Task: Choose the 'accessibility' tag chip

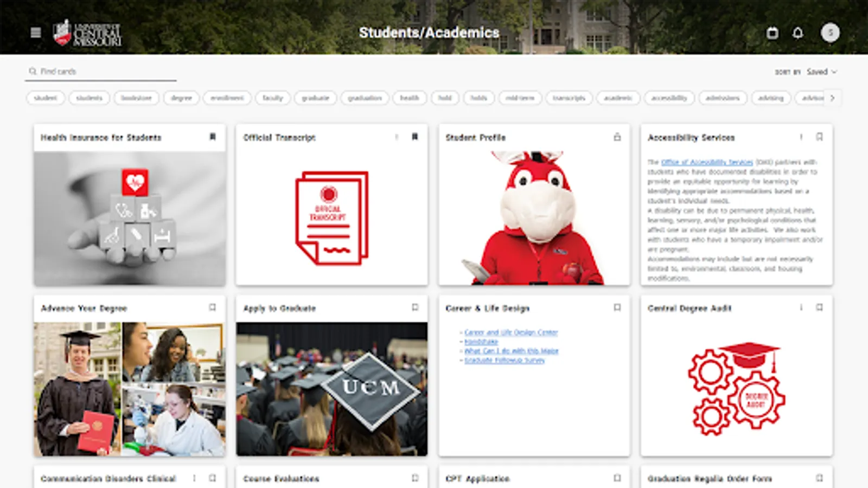Action: click(x=669, y=98)
